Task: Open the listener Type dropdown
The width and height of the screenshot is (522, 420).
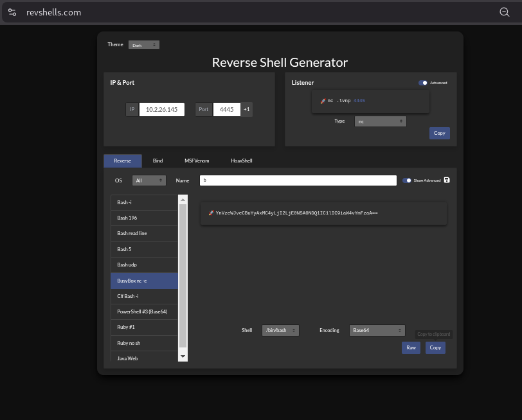Action: (x=380, y=121)
